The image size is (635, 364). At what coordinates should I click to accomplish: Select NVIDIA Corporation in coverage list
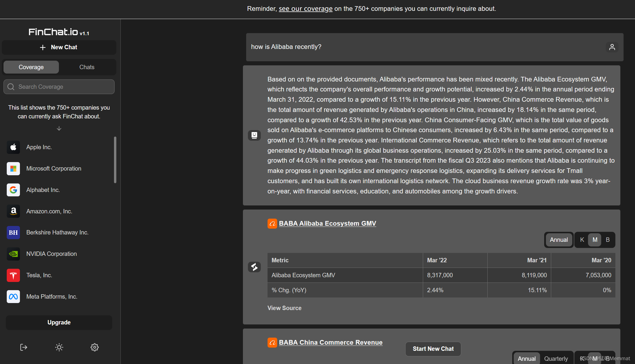pyautogui.click(x=52, y=254)
